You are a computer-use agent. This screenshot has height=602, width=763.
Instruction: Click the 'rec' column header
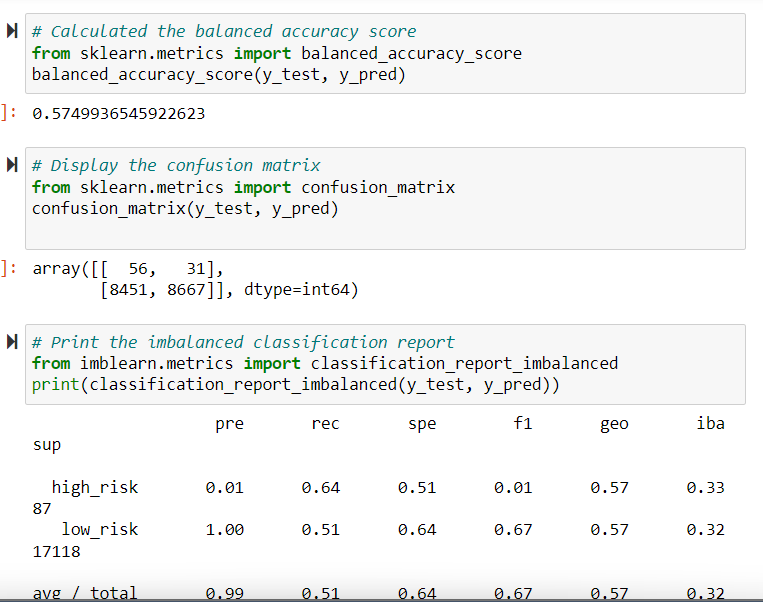coord(325,423)
